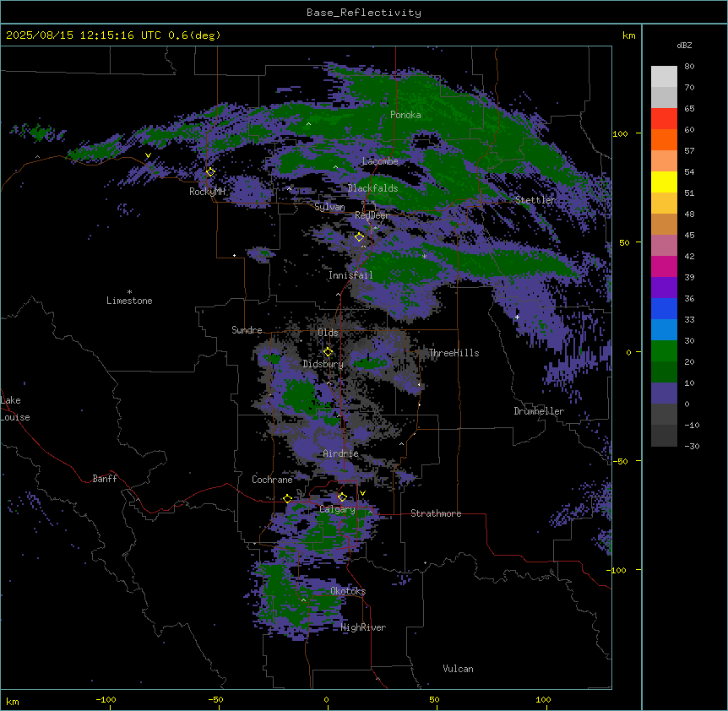Click the Lake Louise label
Screen dimensions: 728x711
[14, 409]
